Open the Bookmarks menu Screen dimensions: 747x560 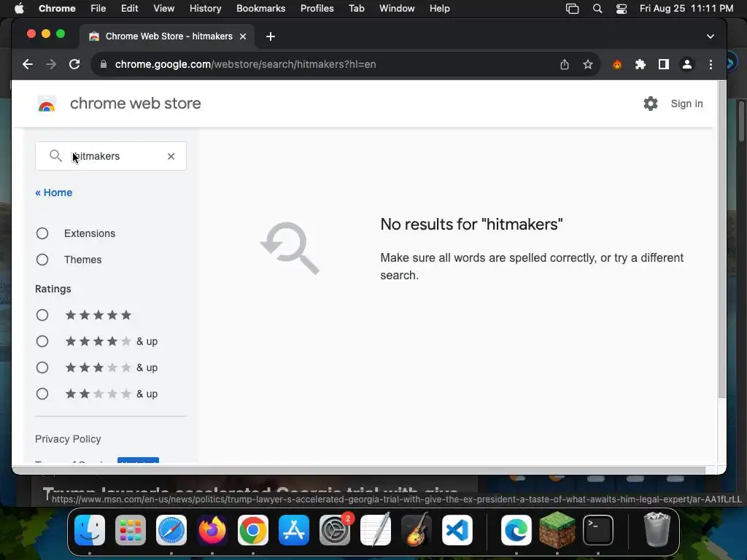coord(260,9)
